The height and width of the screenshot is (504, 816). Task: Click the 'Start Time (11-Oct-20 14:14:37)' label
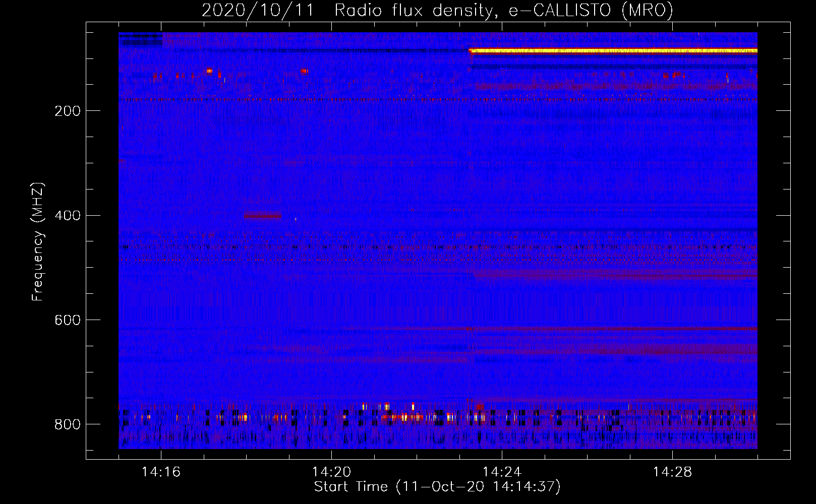(x=437, y=487)
